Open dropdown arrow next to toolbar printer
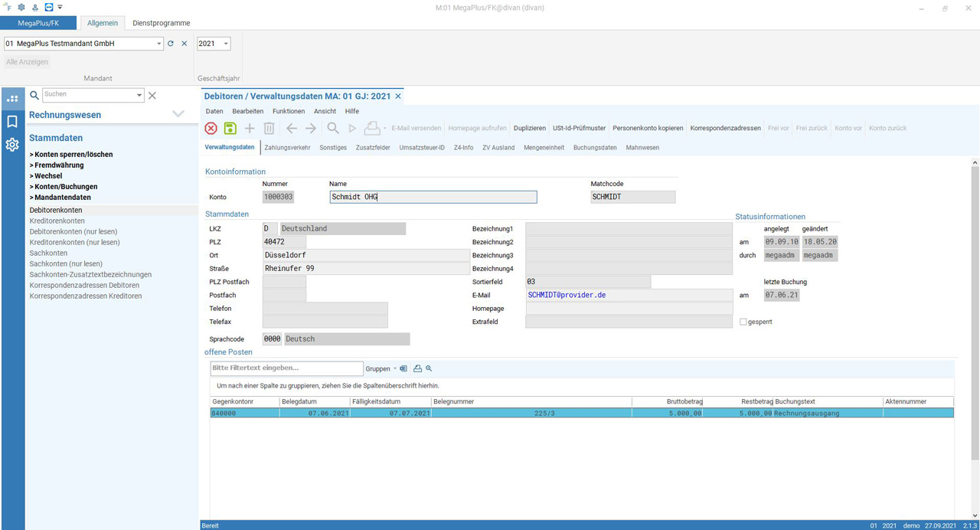Viewport: 980px width, 530px height. pos(384,129)
